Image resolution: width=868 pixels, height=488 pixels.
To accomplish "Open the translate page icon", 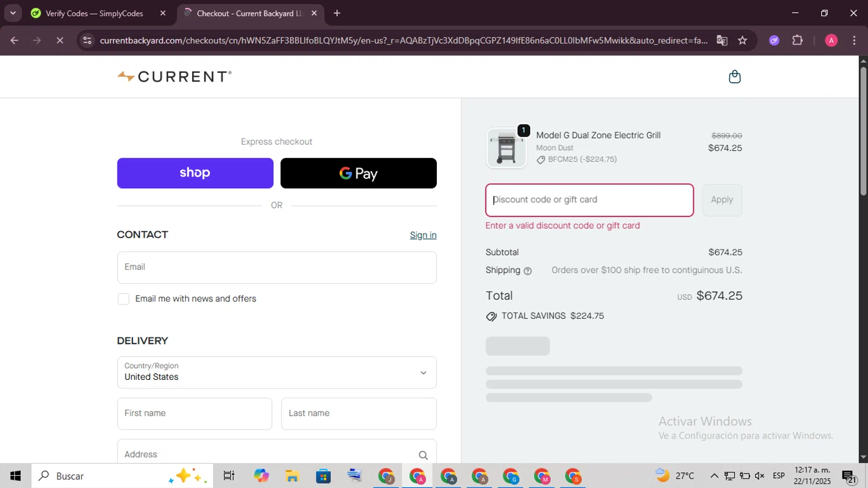I will [722, 41].
